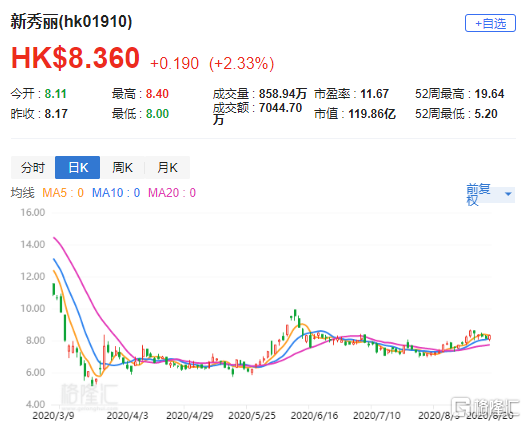Click the 6.00 price axis label
526x424 pixels.
pos(35,372)
